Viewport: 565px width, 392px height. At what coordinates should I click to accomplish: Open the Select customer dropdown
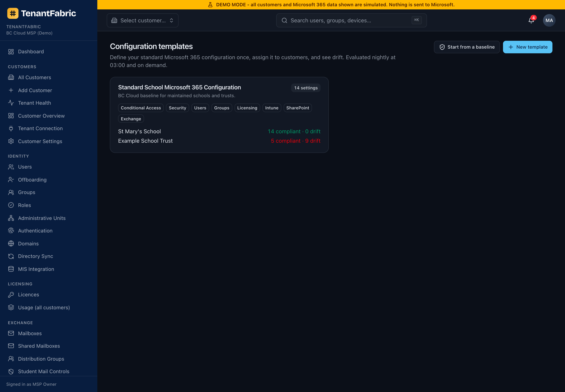pos(142,20)
